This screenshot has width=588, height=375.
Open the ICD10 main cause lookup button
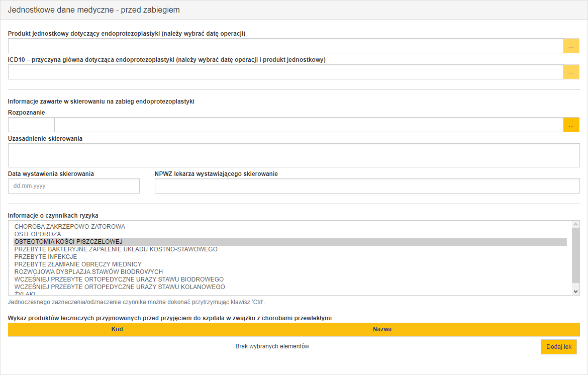571,72
